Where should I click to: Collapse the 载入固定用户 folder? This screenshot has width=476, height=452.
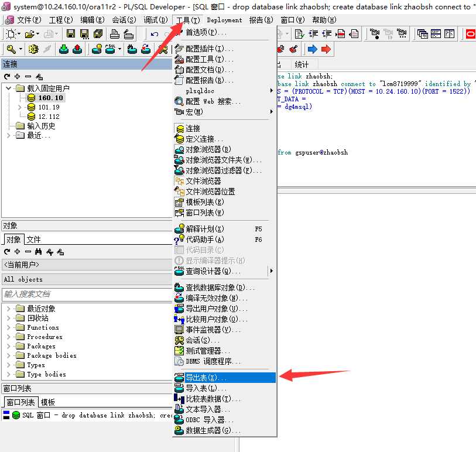[9, 88]
